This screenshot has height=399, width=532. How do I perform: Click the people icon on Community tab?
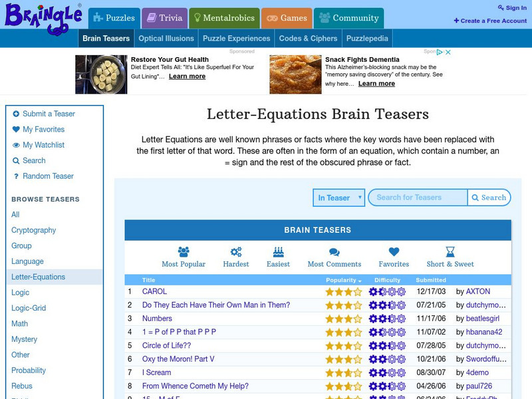[x=325, y=18]
